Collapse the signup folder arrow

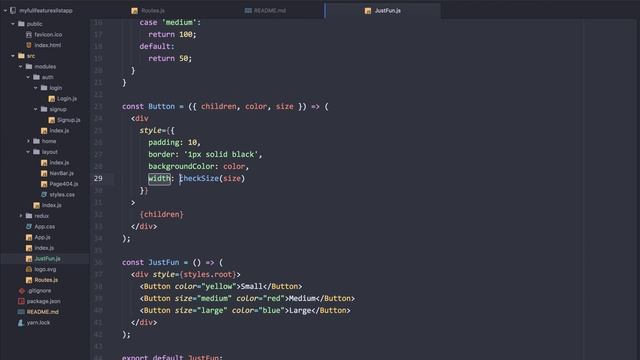(x=36, y=109)
